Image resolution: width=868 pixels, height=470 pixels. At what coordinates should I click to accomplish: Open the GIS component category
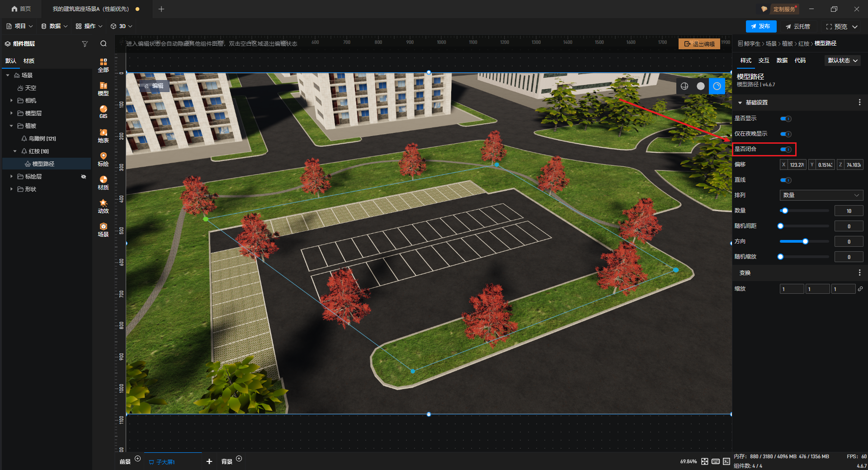point(103,112)
